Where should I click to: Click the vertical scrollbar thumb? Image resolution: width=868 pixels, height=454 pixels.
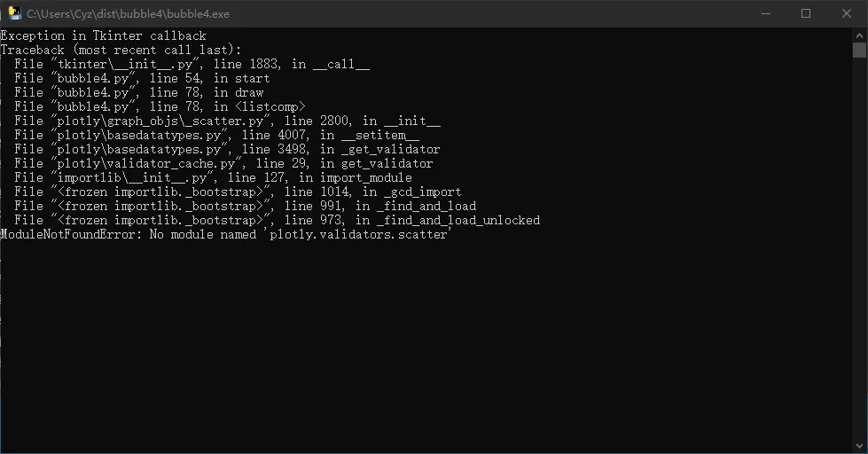[859, 50]
